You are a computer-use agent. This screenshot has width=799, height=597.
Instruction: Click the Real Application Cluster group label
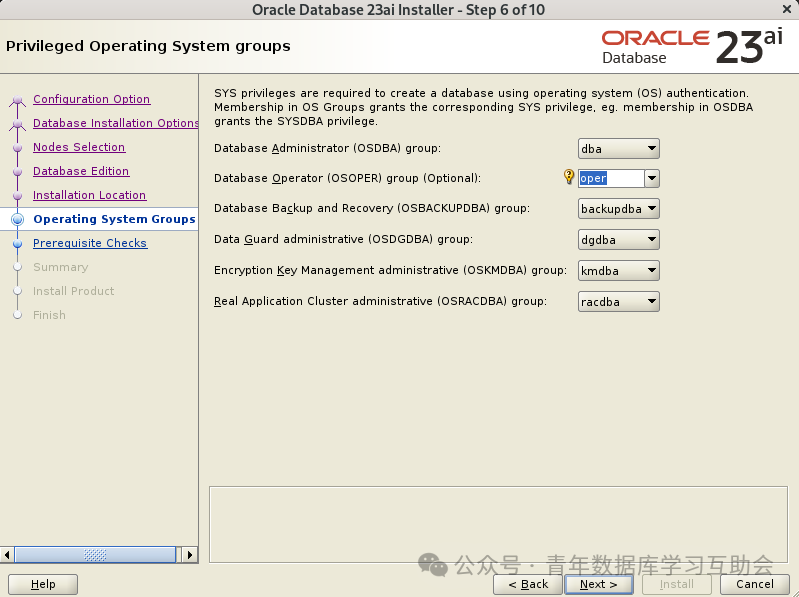[x=380, y=301]
